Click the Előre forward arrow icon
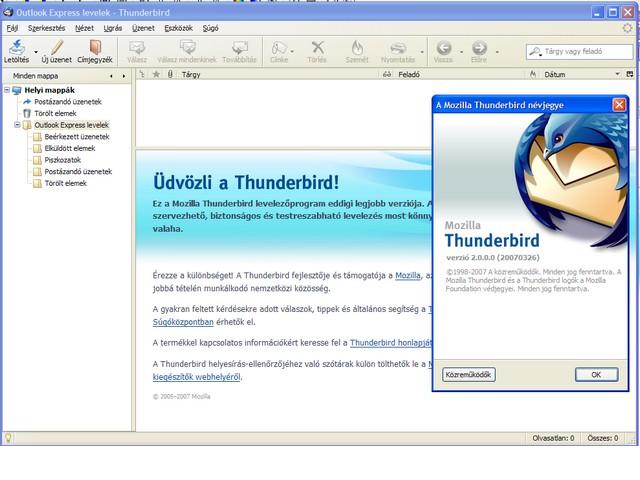 pos(479,48)
